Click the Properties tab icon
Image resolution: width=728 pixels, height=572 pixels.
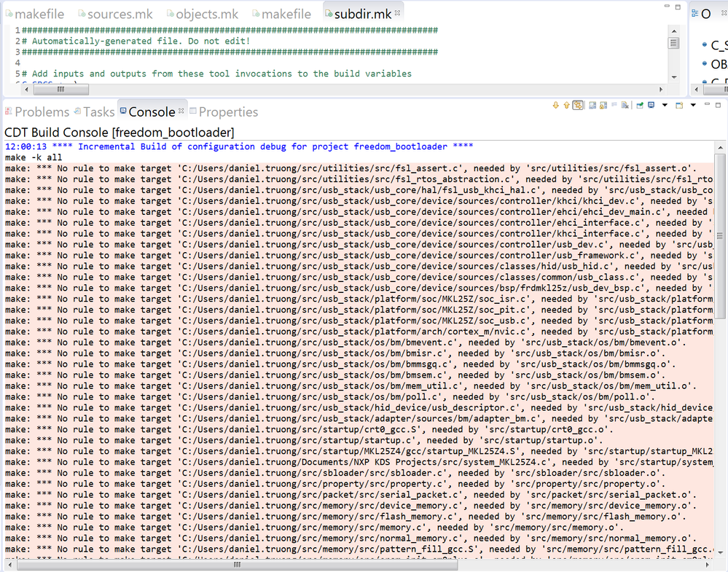click(193, 111)
